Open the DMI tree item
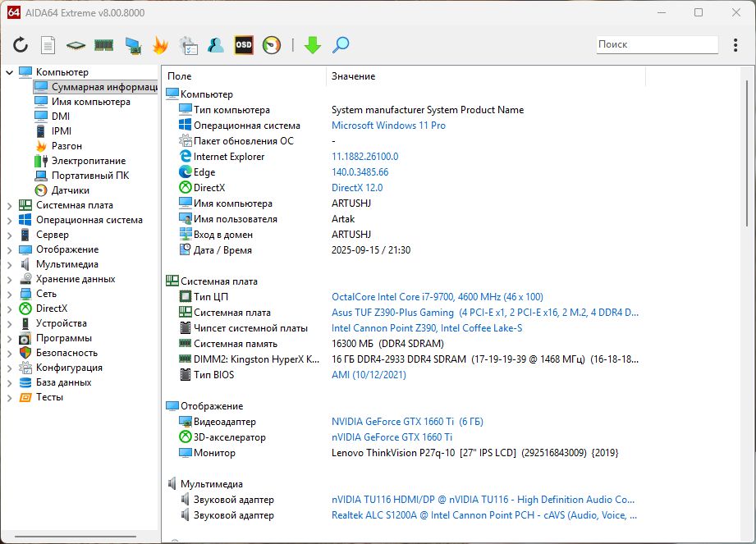756x544 pixels. (x=60, y=117)
